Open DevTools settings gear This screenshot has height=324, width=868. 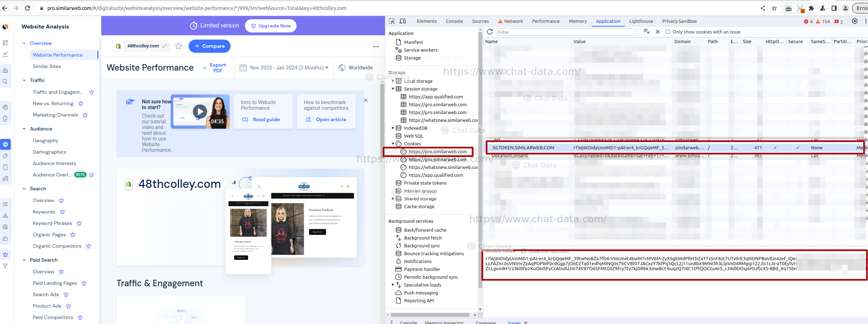coord(855,21)
